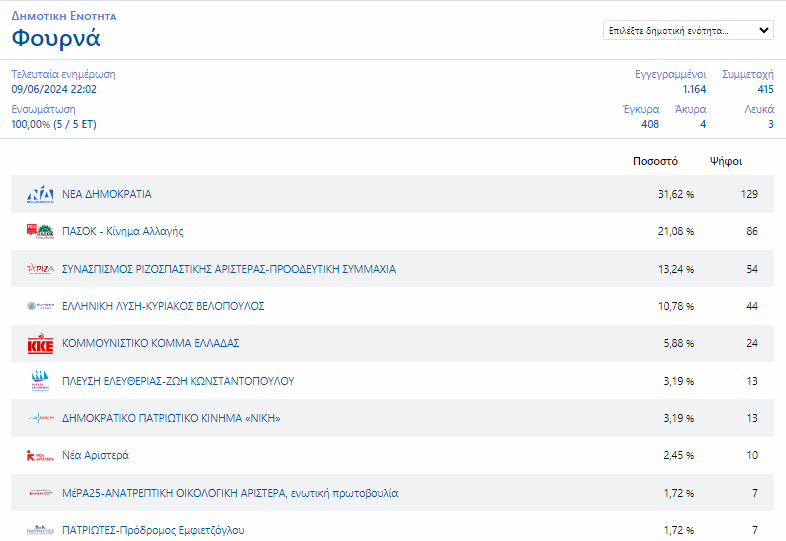Click the vote count 44
786x541 pixels.
tap(752, 306)
